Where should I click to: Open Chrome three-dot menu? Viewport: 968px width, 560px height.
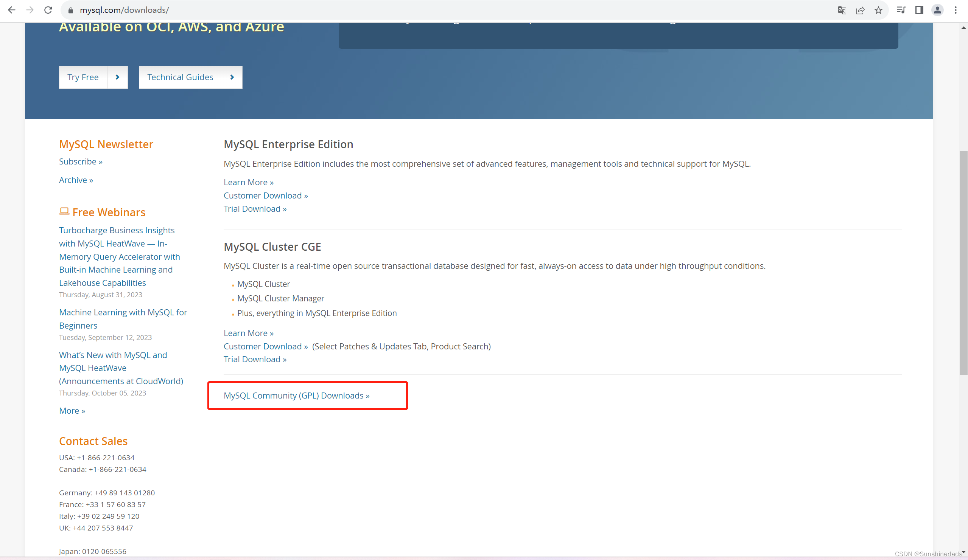click(956, 10)
